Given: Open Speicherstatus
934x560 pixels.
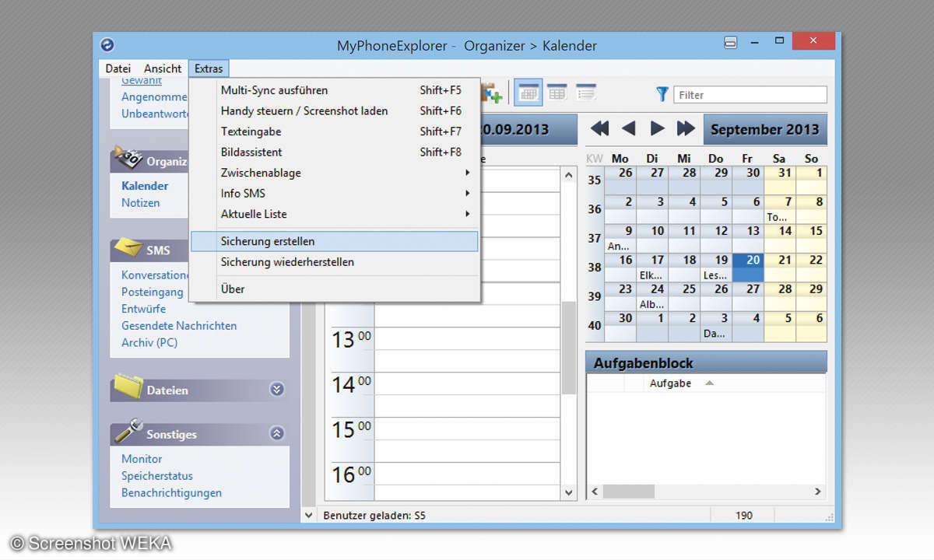Looking at the screenshot, I should click(x=157, y=476).
